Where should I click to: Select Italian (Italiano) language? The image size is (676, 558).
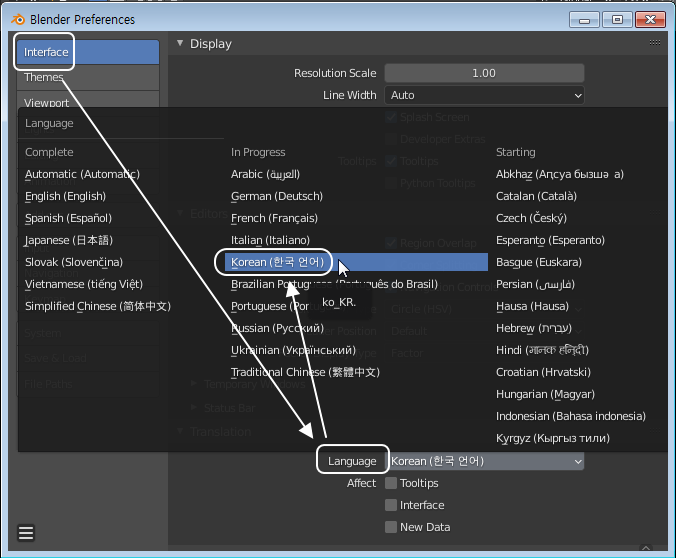pos(270,240)
